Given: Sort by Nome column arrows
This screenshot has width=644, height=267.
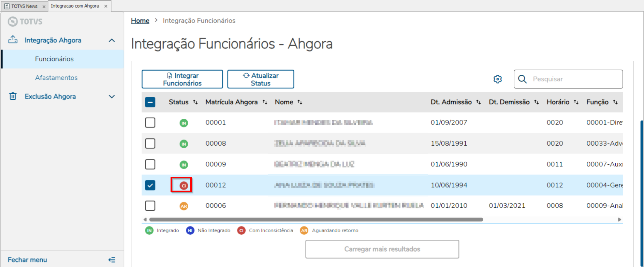Looking at the screenshot, I should tap(300, 102).
